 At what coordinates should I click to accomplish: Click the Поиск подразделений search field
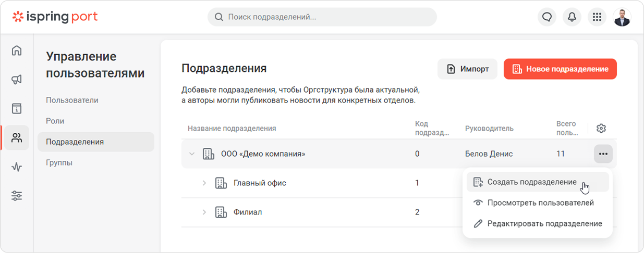[x=322, y=17]
